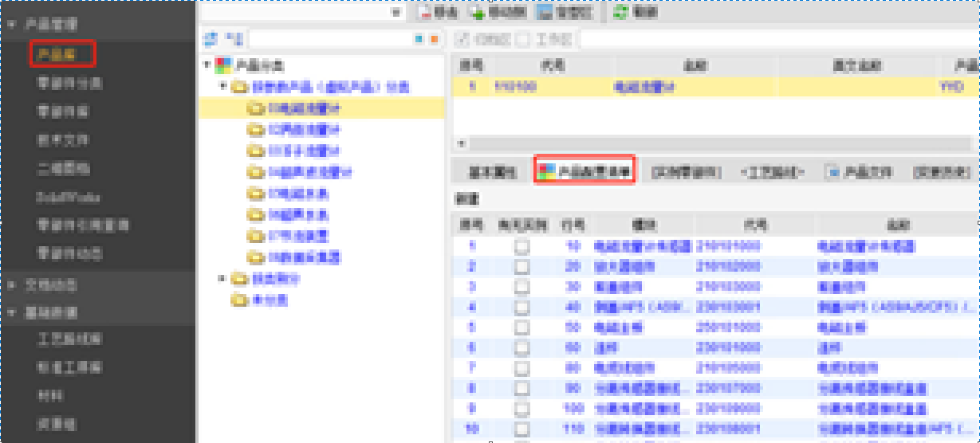Collapse the virtual product category tree node arrow
Screen dimensions: 980x443
click(x=223, y=87)
